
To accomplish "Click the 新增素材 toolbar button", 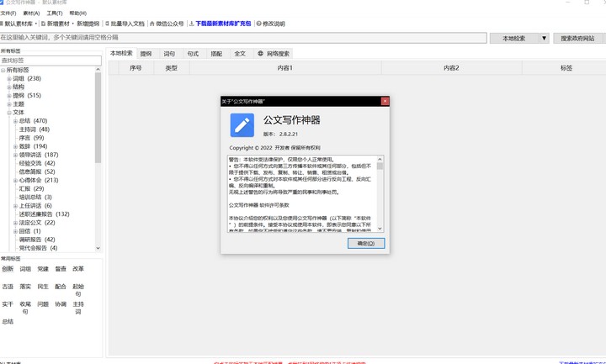I will (58, 24).
